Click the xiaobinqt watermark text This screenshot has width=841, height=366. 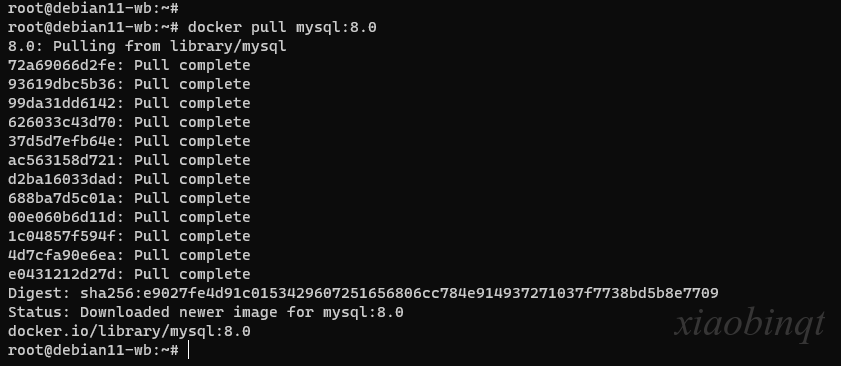click(x=749, y=325)
